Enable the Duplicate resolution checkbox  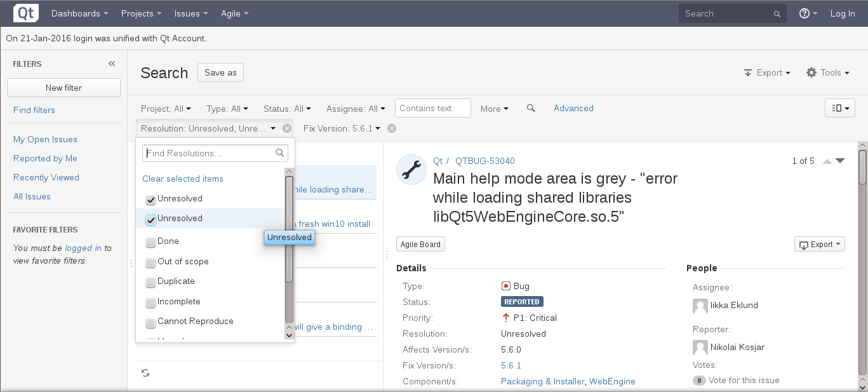[150, 282]
